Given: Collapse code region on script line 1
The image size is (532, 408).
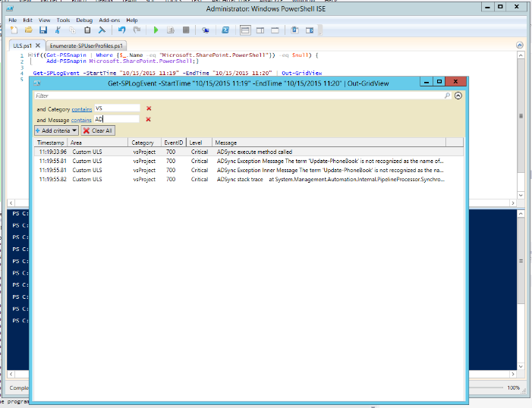Looking at the screenshot, I should (30, 55).
